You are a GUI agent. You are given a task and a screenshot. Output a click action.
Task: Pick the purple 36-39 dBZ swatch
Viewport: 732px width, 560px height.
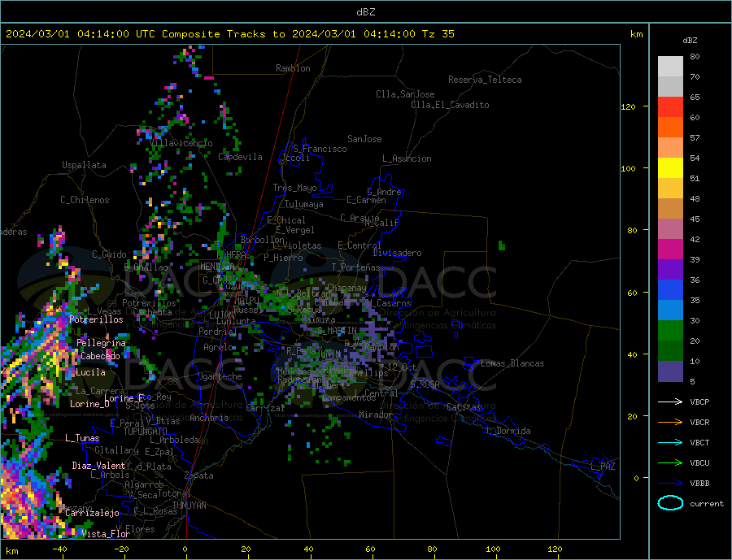point(670,270)
